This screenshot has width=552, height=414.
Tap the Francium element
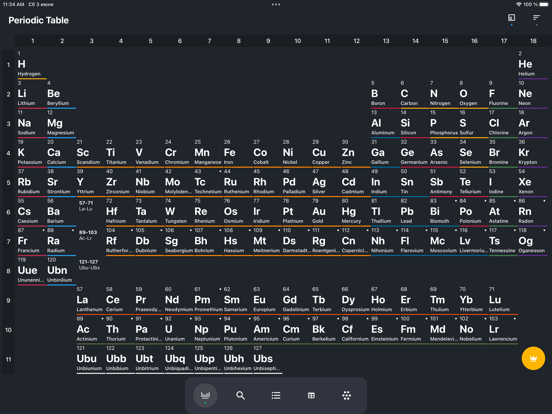[32, 242]
